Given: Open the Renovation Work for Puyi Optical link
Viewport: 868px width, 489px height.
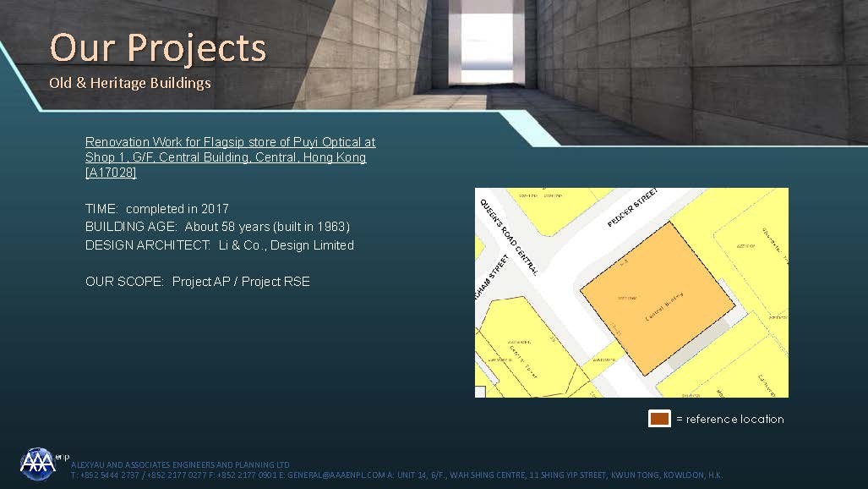Looking at the screenshot, I should (x=230, y=142).
